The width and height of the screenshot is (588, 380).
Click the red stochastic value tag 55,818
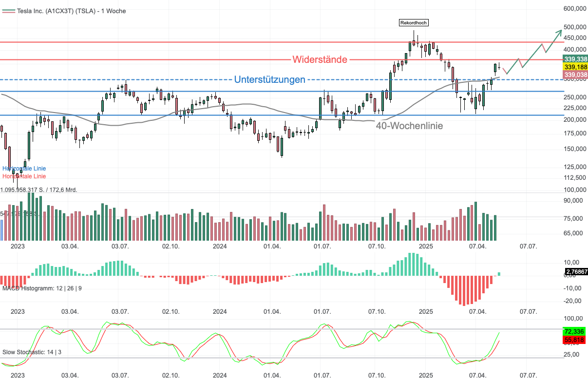click(574, 340)
